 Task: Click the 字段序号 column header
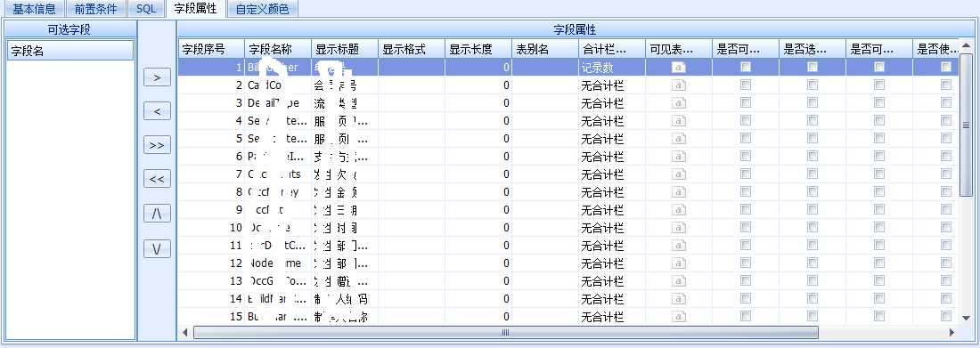[210, 49]
